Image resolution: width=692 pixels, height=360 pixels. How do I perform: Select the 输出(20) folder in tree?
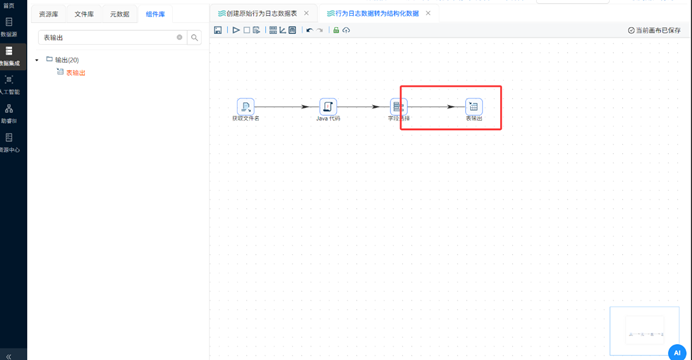tap(63, 60)
